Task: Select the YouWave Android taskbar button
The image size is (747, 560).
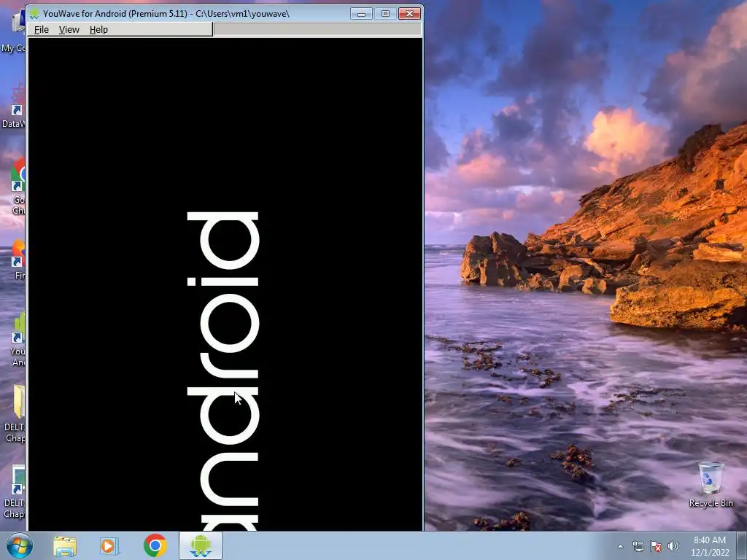Action: 201,545
